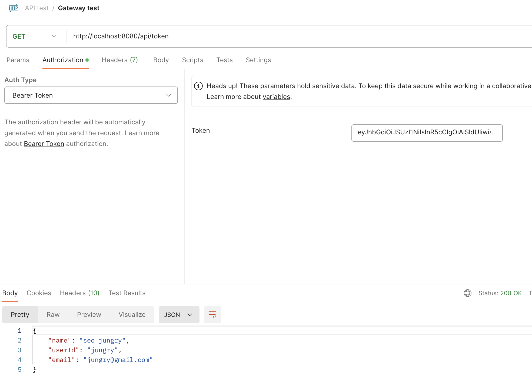Switch to the request Body tab

pyautogui.click(x=161, y=60)
